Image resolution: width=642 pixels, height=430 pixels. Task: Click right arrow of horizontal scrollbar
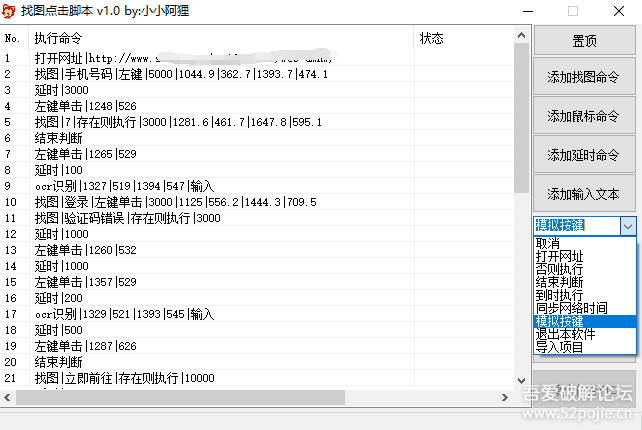click(x=505, y=397)
